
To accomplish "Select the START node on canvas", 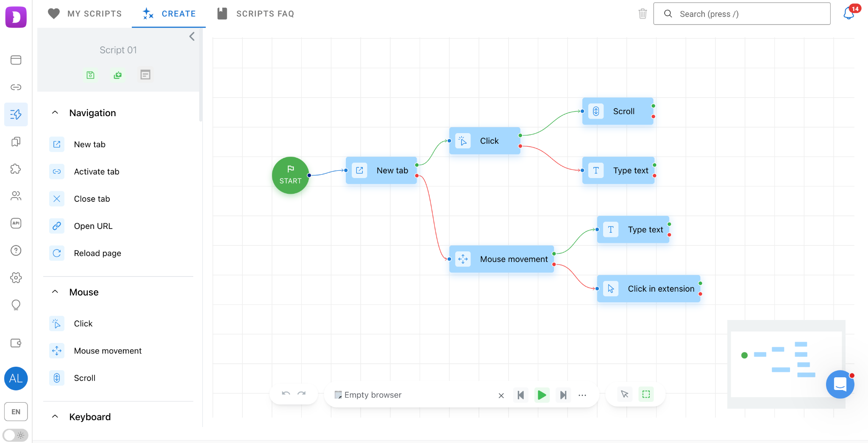I will pos(290,176).
